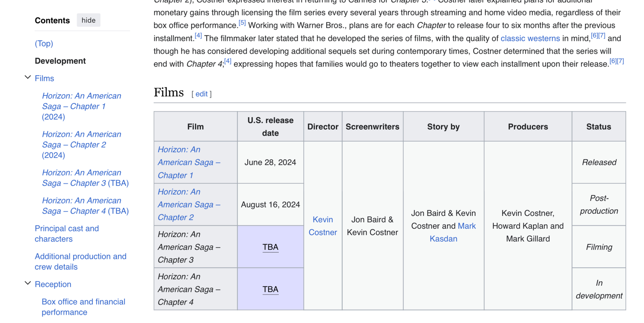Open Mark Kasdan link in Story by column
This screenshot has height=323, width=644.
(452, 232)
